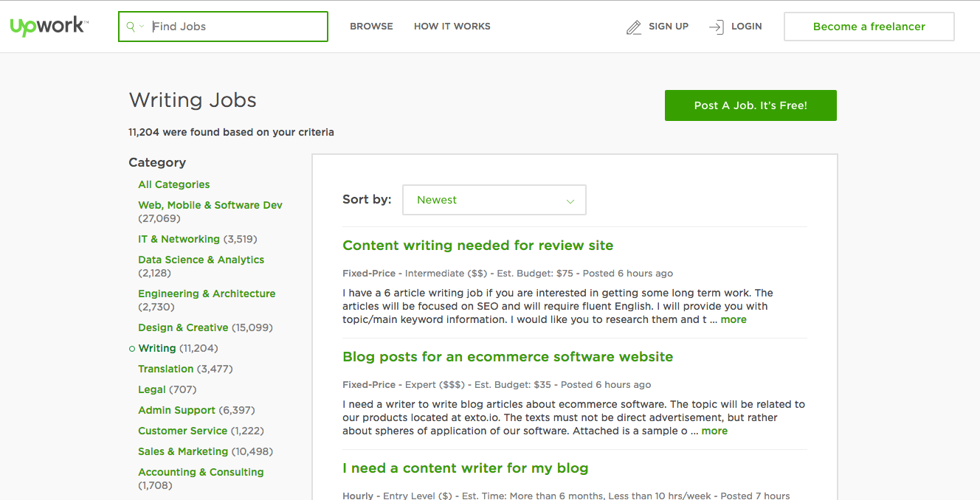Screen dimensions: 980x500
Task: Open Blog posts for ecommerce software job
Action: point(507,357)
